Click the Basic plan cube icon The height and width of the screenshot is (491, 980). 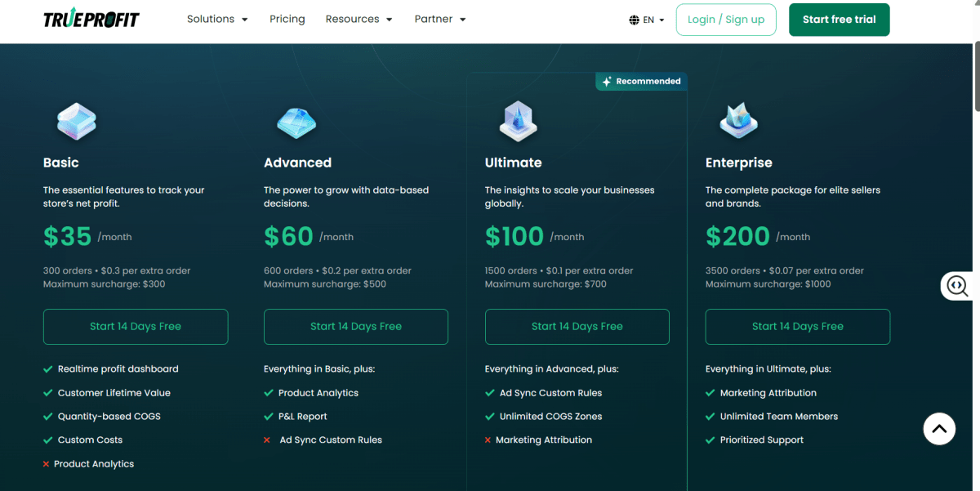pos(77,121)
